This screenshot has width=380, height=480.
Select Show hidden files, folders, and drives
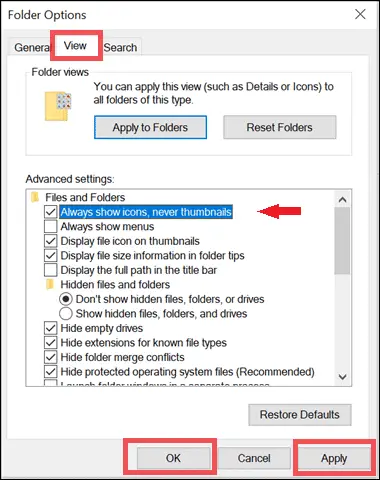click(x=66, y=314)
